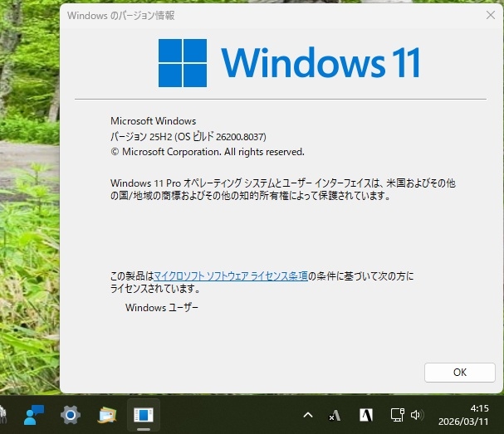The width and height of the screenshot is (504, 434).
Task: Open the date 2026/03/11 calendar flyout
Action: [x=463, y=422]
